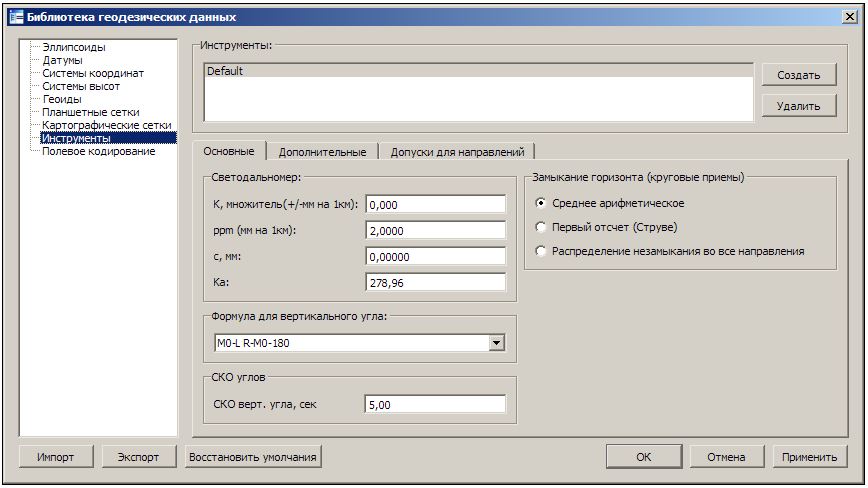Open Системы координат tree item
This screenshot has height=488, width=868.
pos(93,73)
